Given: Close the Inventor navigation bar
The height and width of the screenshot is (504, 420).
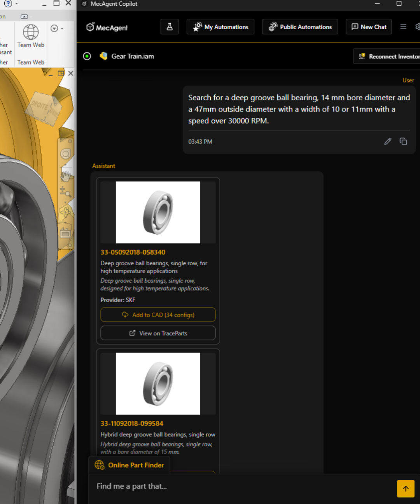Looking at the screenshot, I should [70, 141].
